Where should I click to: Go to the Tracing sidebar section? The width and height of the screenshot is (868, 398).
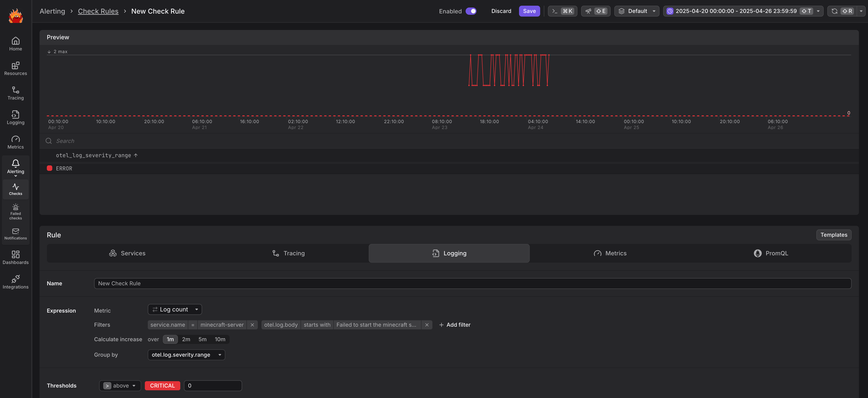click(15, 93)
